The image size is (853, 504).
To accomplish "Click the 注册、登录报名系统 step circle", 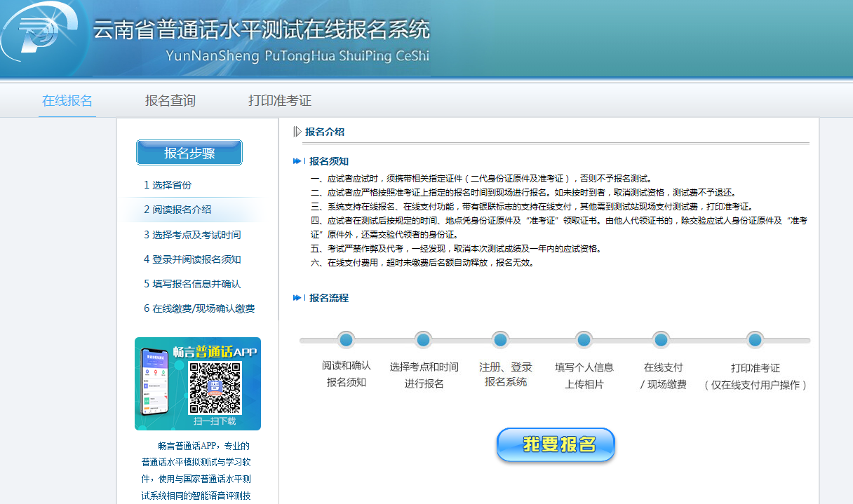I will (500, 340).
